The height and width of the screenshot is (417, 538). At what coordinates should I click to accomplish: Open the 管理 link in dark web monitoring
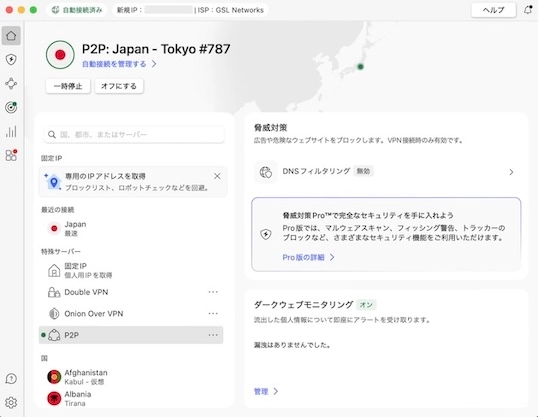[x=261, y=391]
